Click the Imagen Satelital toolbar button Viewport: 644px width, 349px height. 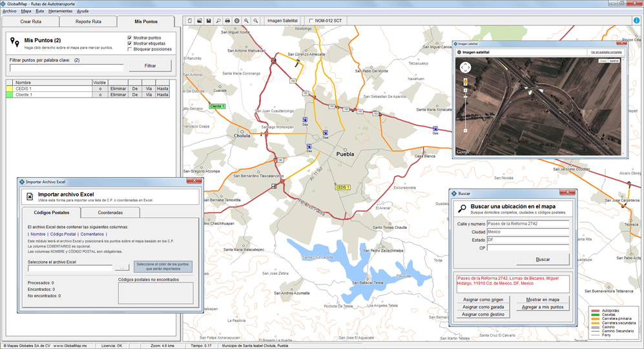pos(282,21)
